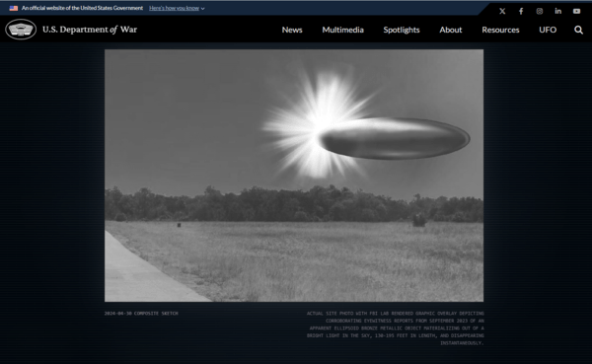Open the Instagram social icon
This screenshot has width=592, height=364.
point(540,11)
